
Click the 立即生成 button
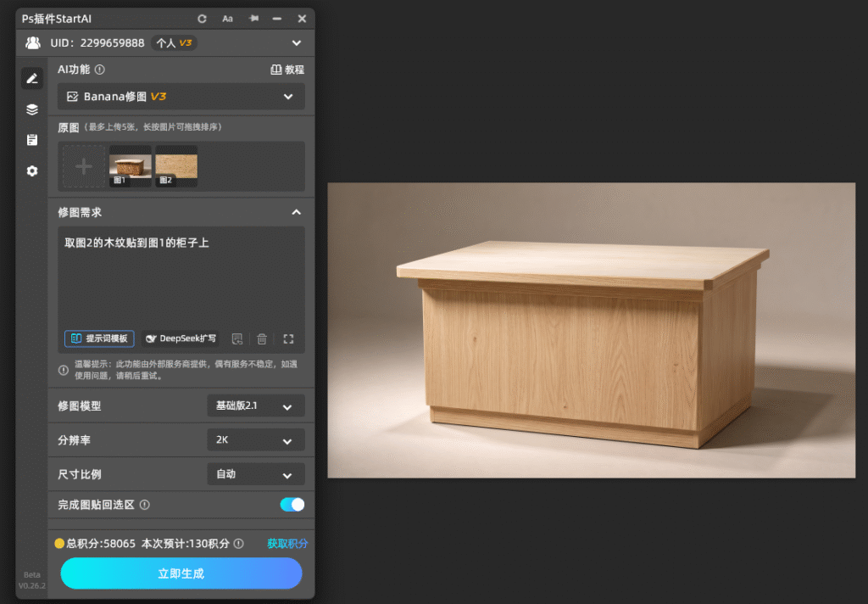pyautogui.click(x=181, y=573)
